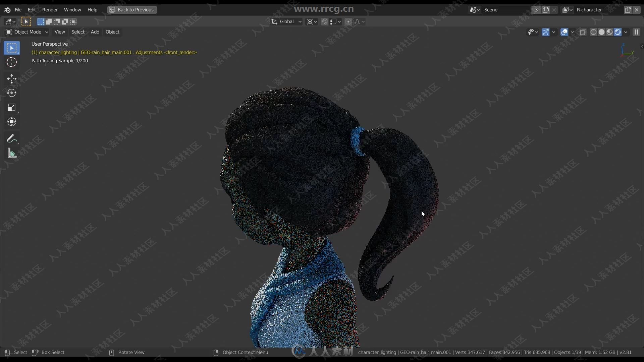This screenshot has height=362, width=644.
Task: Toggle the Viewport Shading rendered mode
Action: coord(619,32)
